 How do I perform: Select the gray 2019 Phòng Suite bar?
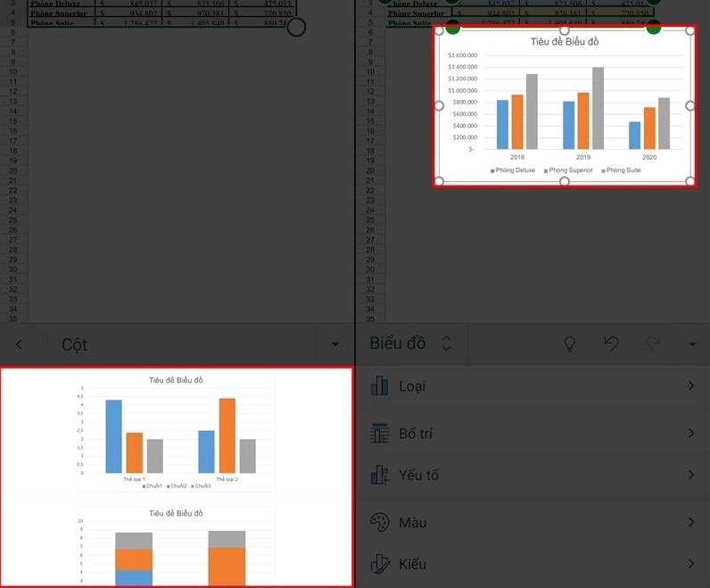tap(598, 108)
